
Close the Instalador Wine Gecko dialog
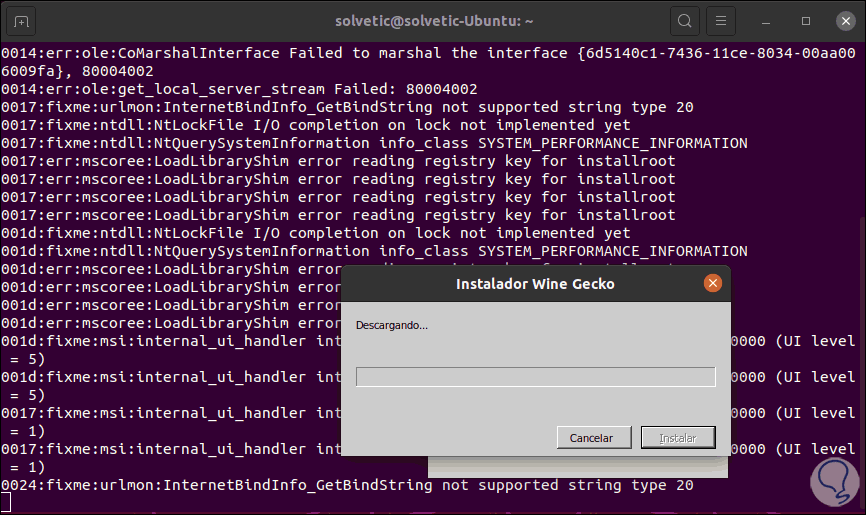coord(712,283)
